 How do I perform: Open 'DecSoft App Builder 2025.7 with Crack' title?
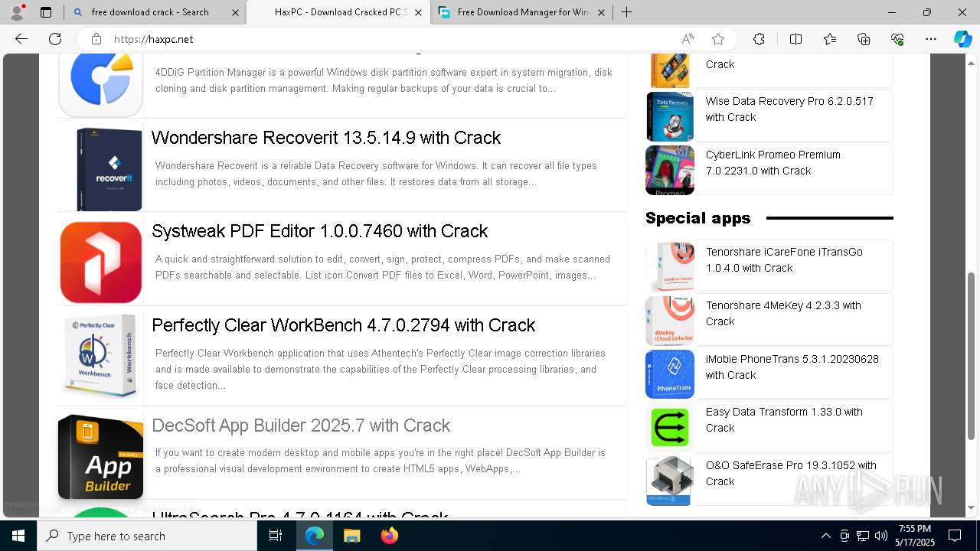pos(301,425)
